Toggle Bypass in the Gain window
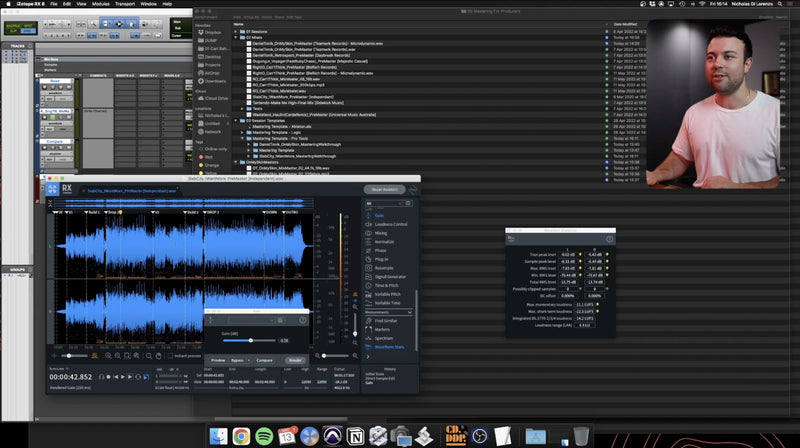 point(237,359)
